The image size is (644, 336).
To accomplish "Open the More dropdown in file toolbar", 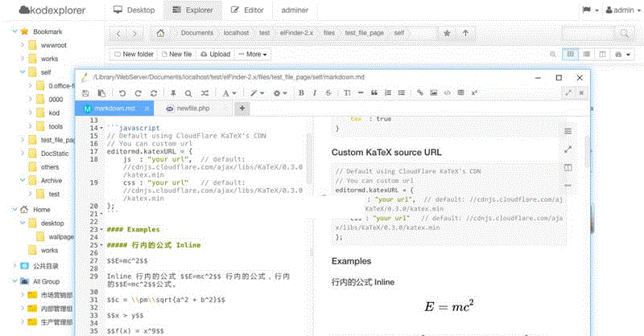I will pos(252,54).
